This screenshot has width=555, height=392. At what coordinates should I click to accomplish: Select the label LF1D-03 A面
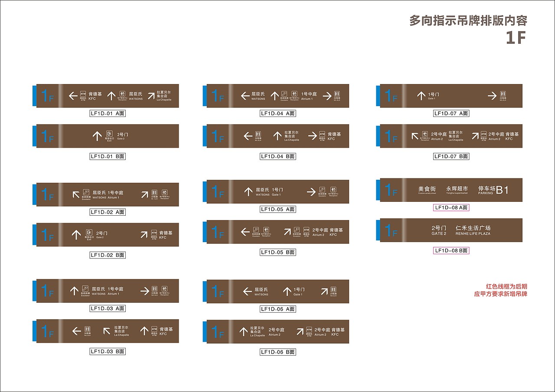tap(108, 308)
